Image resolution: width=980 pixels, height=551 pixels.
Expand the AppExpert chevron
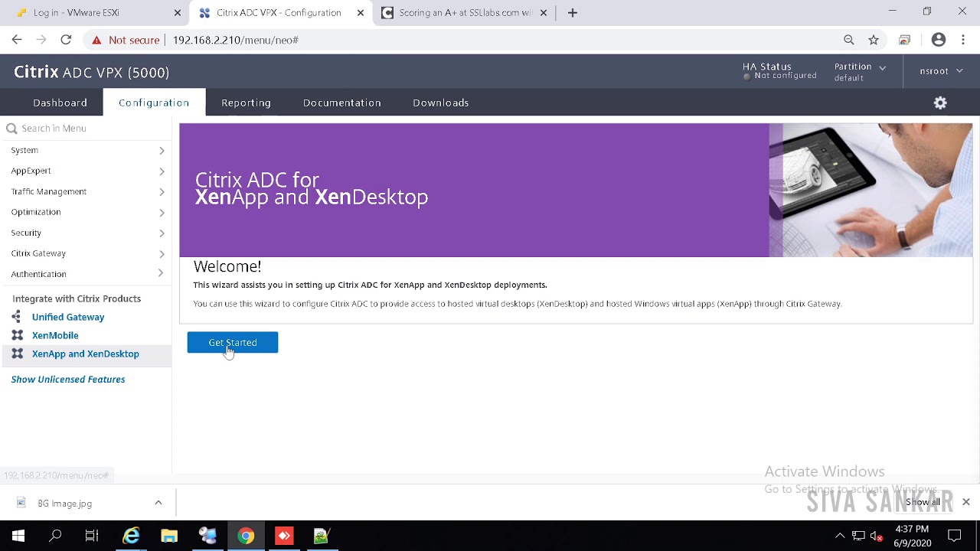click(162, 171)
